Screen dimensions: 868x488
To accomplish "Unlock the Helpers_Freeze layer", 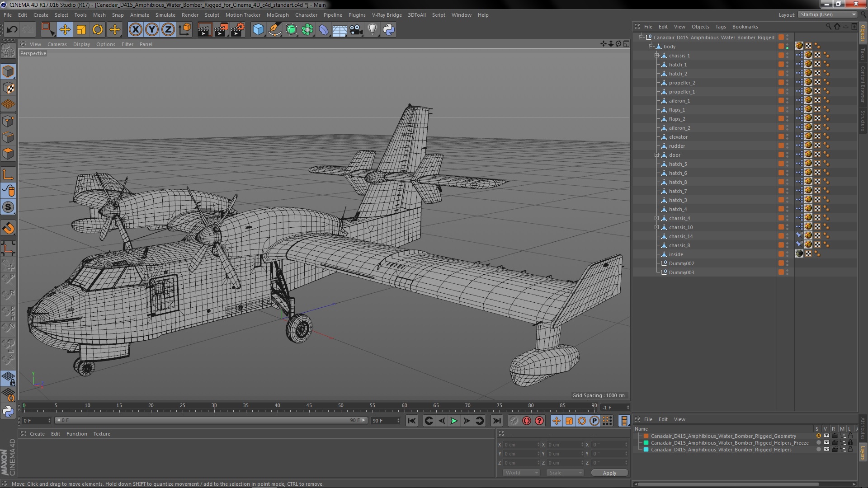I will click(x=850, y=443).
